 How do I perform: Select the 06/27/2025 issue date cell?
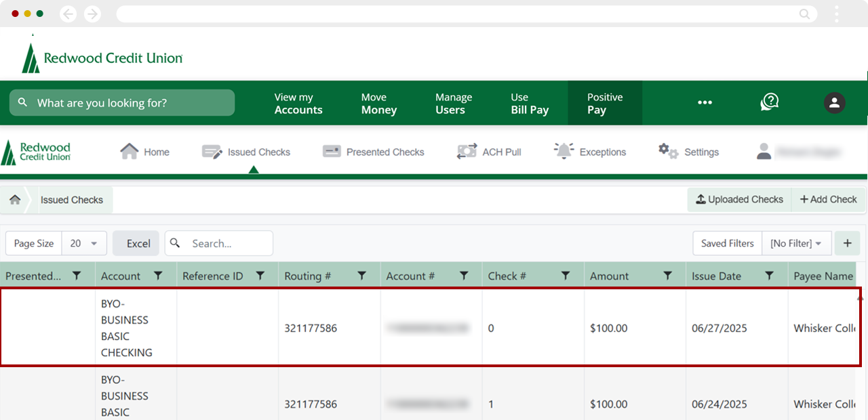pos(719,328)
